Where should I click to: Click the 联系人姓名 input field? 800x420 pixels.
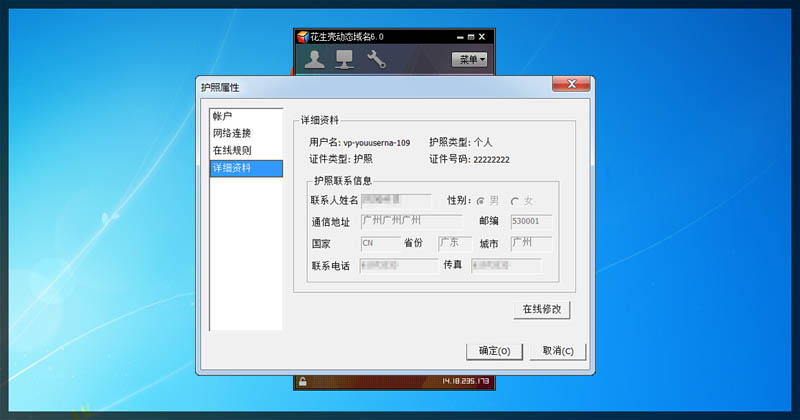coord(396,201)
